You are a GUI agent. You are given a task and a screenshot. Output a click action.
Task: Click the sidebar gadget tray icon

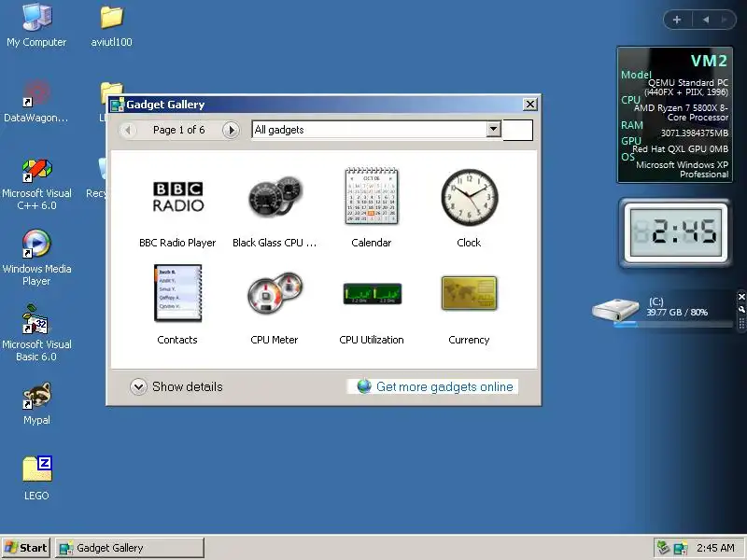point(681,548)
